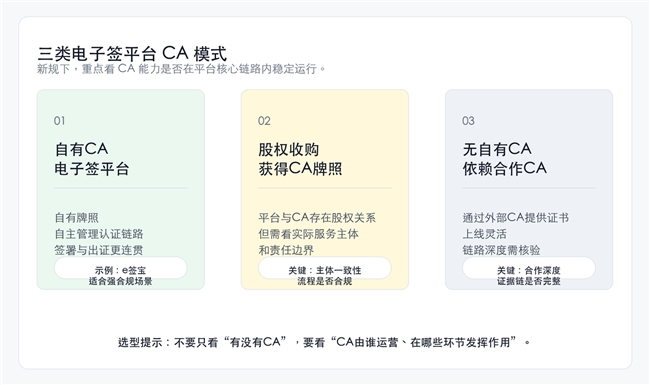Viewport: 650px width, 385px height.
Task: Select the 02 number label
Action: 264,121
